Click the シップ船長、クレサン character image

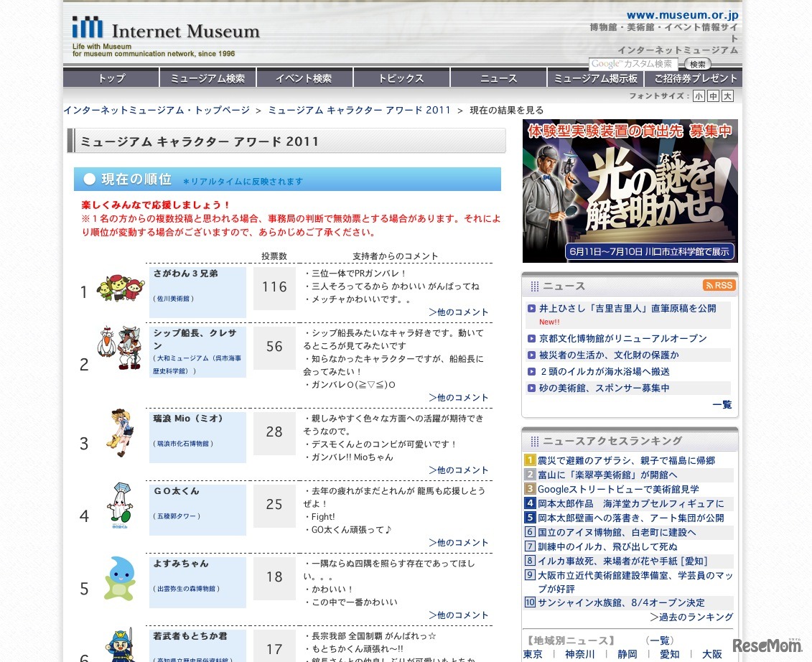pos(120,348)
